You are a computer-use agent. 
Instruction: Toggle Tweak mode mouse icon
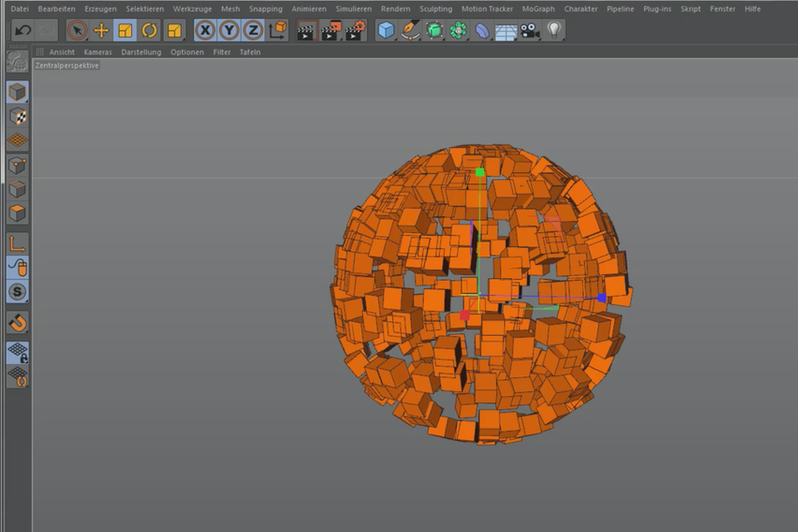pyautogui.click(x=17, y=268)
